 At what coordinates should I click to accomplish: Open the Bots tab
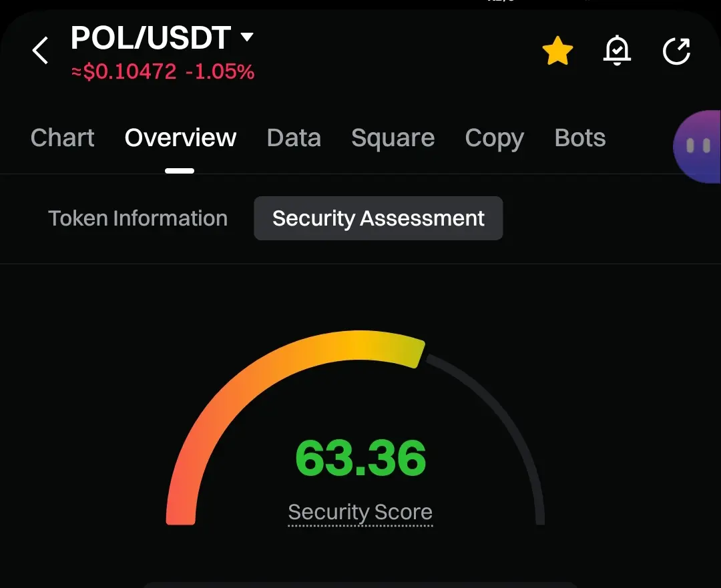pyautogui.click(x=580, y=137)
